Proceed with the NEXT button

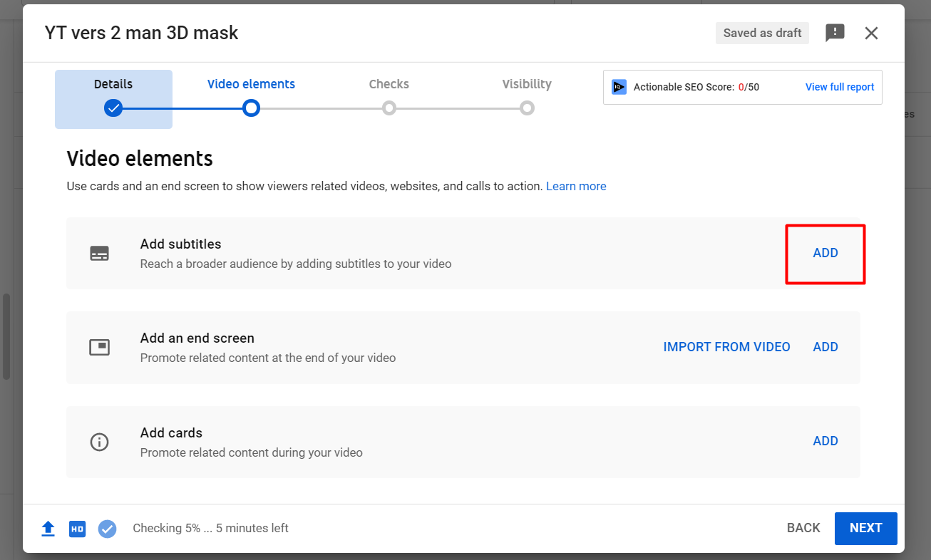pyautogui.click(x=865, y=528)
